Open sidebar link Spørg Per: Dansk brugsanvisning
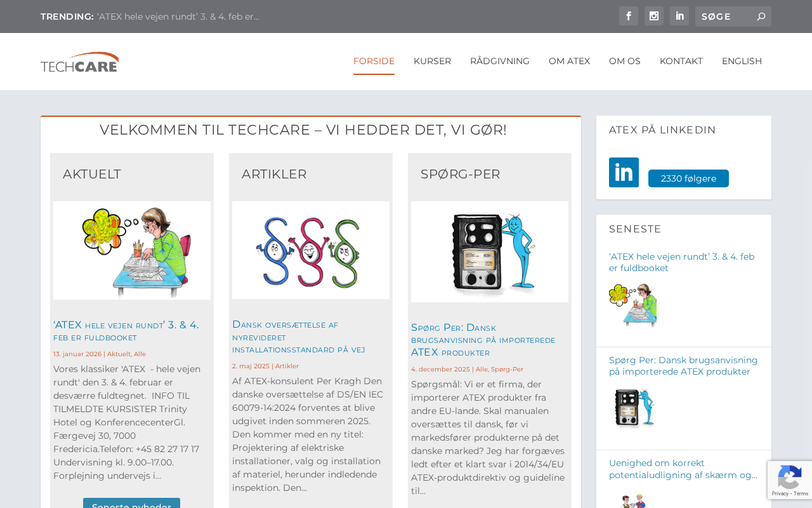 tap(683, 366)
